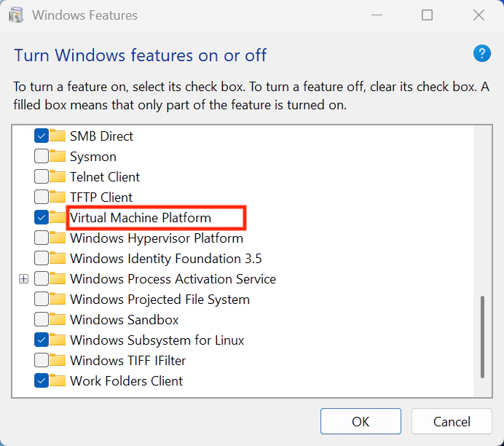The height and width of the screenshot is (446, 504).
Task: Uncheck the SMB Direct checkbox
Action: (x=42, y=136)
